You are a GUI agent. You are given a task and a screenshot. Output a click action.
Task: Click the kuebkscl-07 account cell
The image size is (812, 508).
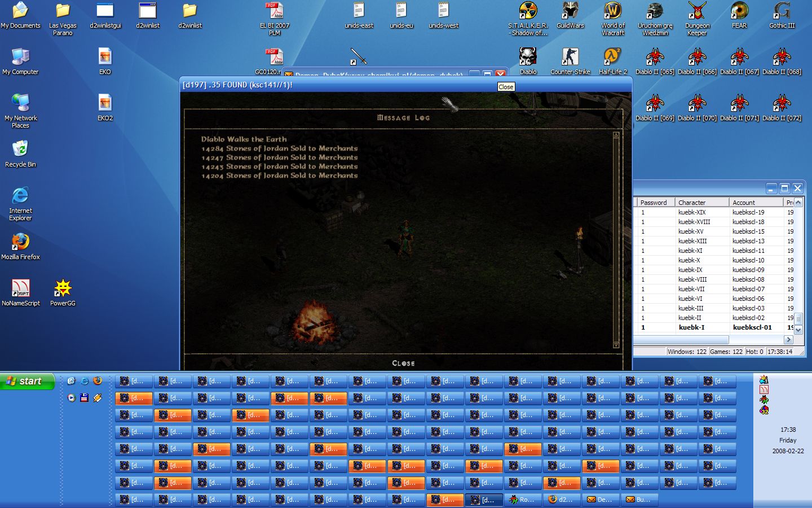tap(748, 289)
